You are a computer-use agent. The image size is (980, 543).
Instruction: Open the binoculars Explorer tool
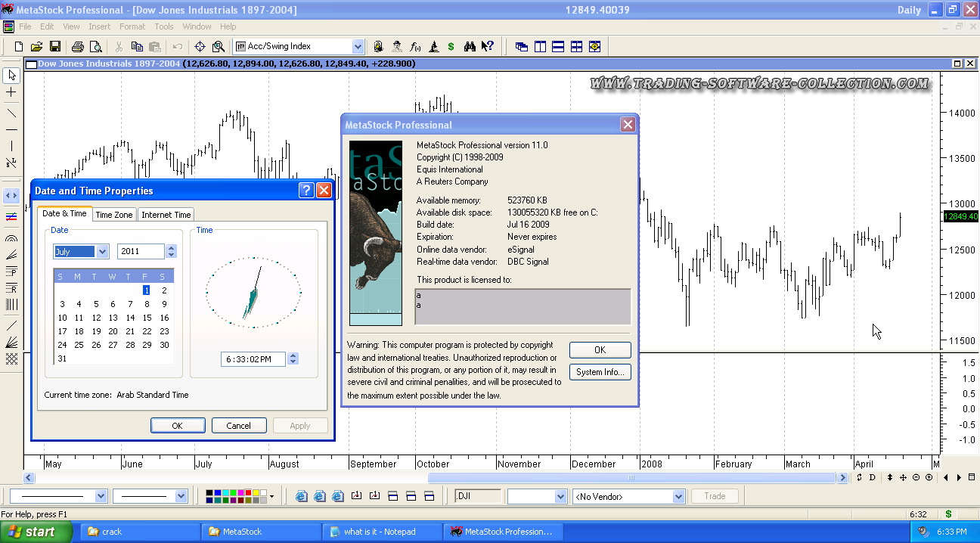point(470,46)
